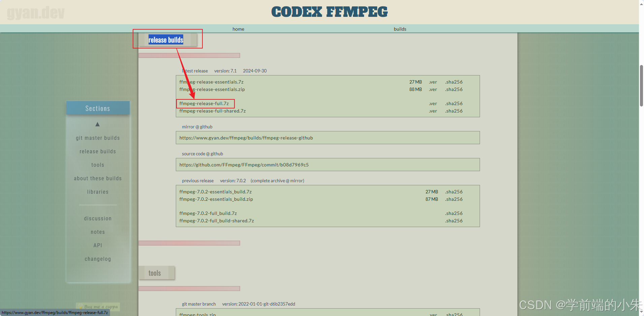Download ffmpeg-release-essentials.7z
Screen dimensions: 644x316
point(211,82)
